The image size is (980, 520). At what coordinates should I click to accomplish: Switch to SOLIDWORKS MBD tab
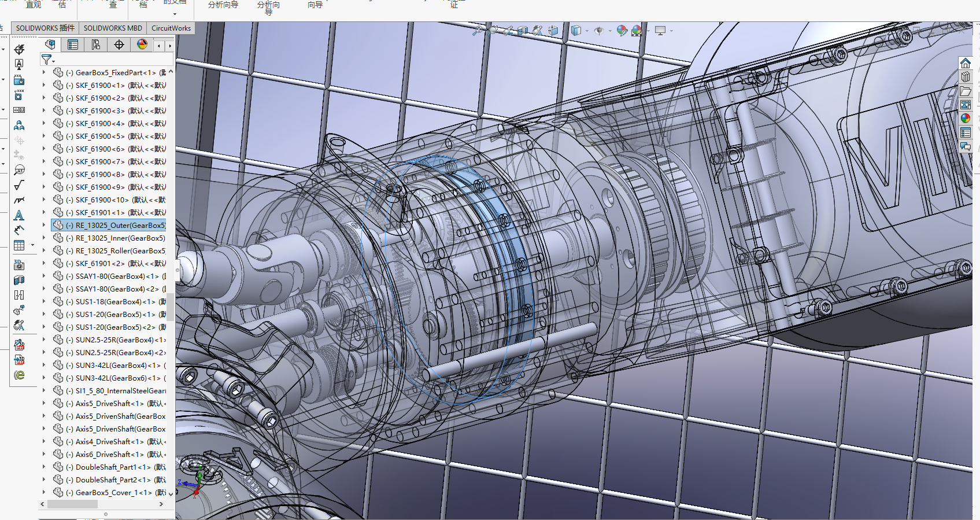coord(113,28)
